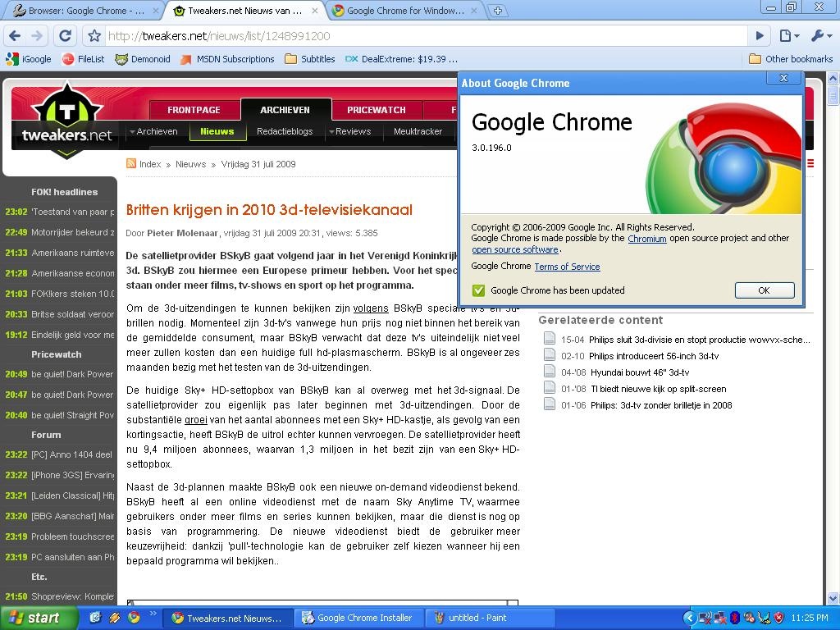Open the Other bookmarks folder
Screen dimensions: 840x630
point(791,59)
